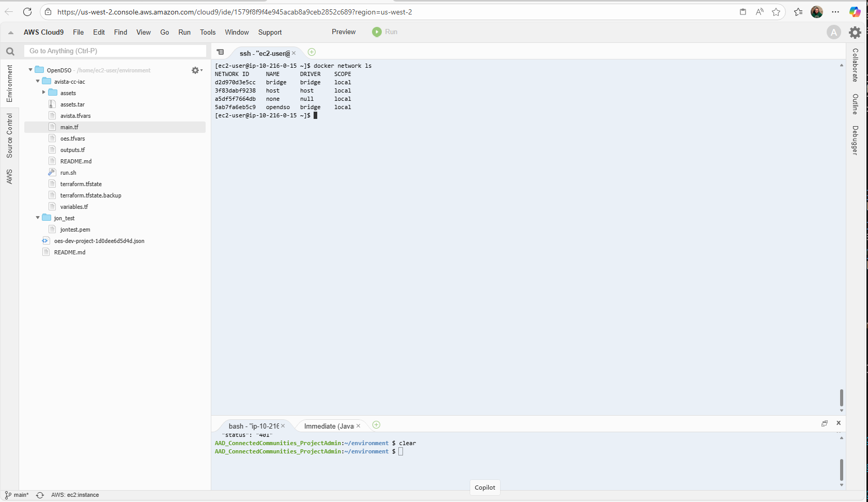Switch to the Immediate JavaScript tab

click(329, 426)
